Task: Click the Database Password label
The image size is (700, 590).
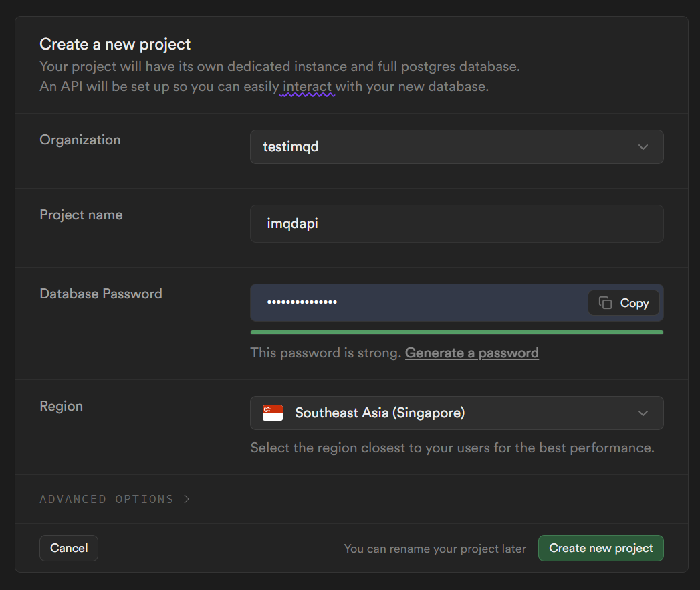Action: (x=101, y=294)
